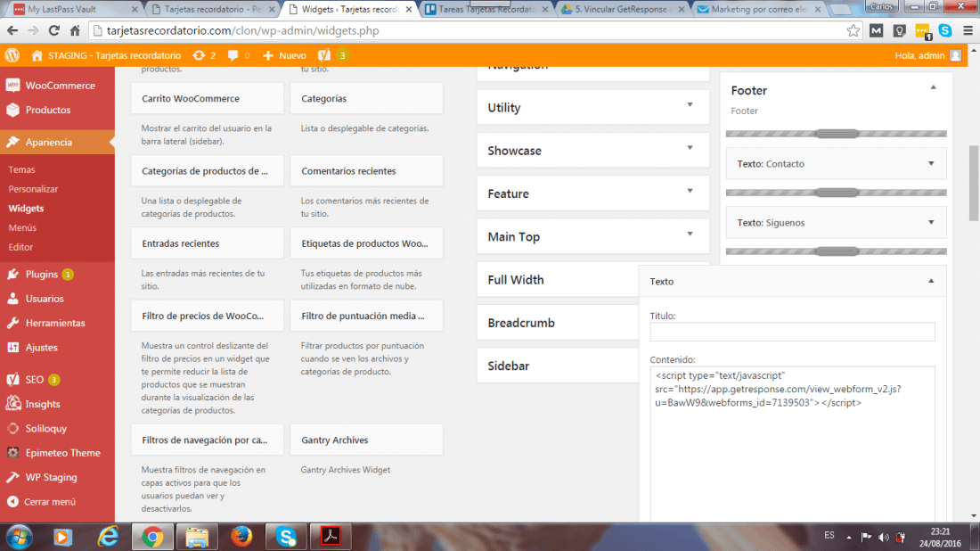980x551 pixels.
Task: Click the Cerrar menú collapse icon
Action: 12,502
